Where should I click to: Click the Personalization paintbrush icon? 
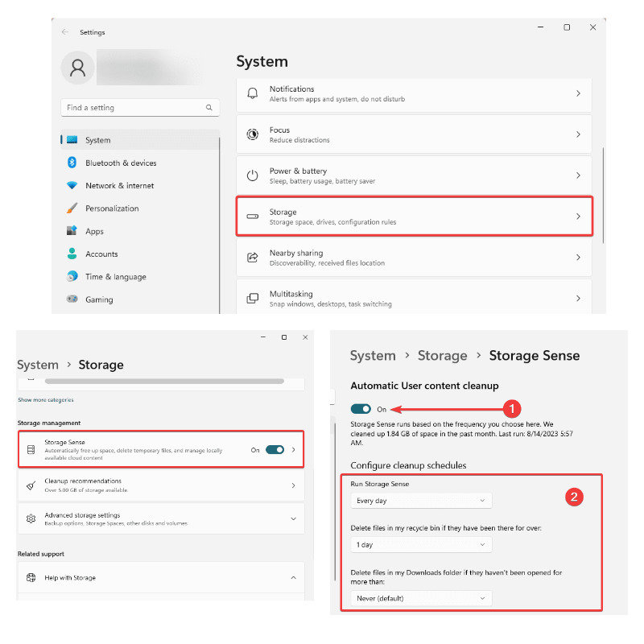tap(72, 208)
